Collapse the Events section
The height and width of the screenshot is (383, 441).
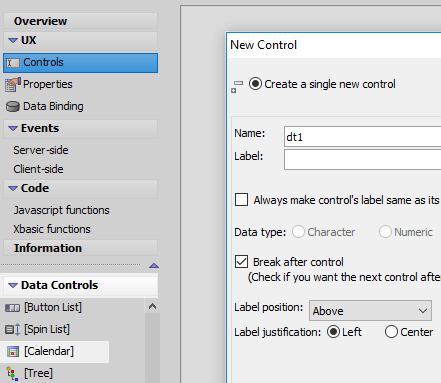coord(13,129)
